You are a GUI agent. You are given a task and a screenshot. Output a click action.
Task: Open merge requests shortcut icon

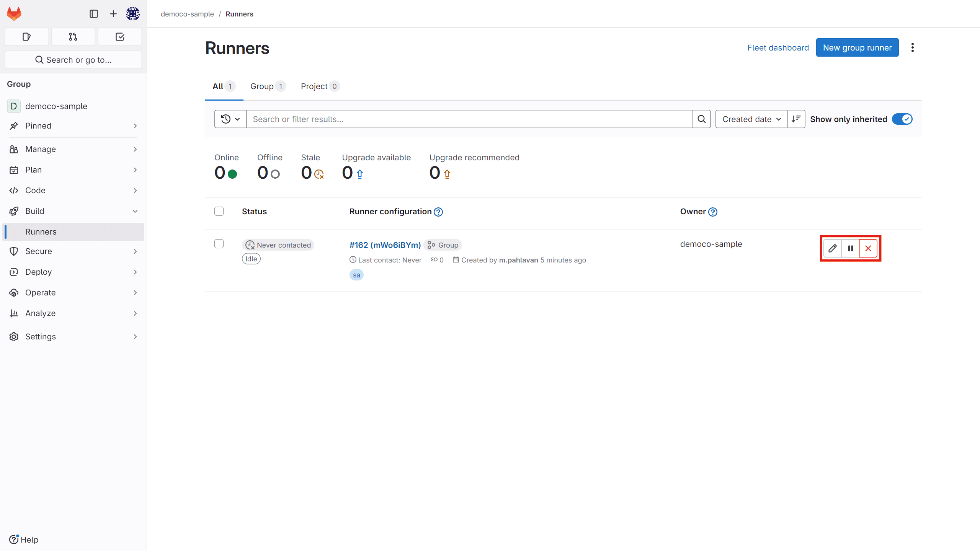click(x=73, y=37)
